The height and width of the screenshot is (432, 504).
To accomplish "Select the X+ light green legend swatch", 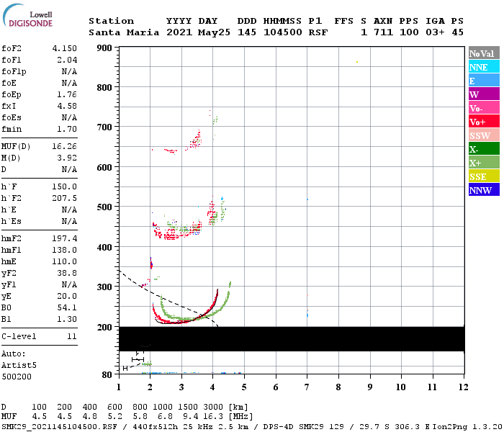I will (484, 162).
